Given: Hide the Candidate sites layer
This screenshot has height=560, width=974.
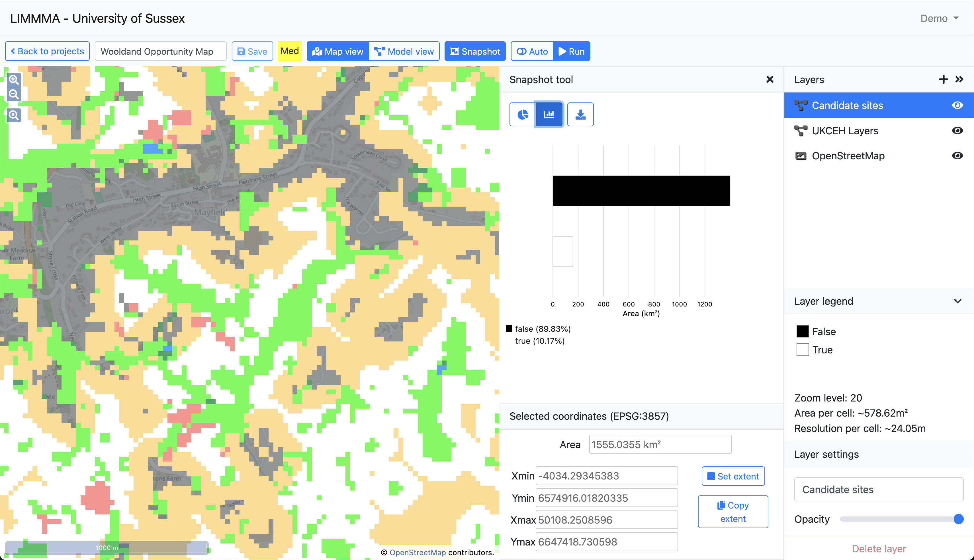Looking at the screenshot, I should [957, 105].
